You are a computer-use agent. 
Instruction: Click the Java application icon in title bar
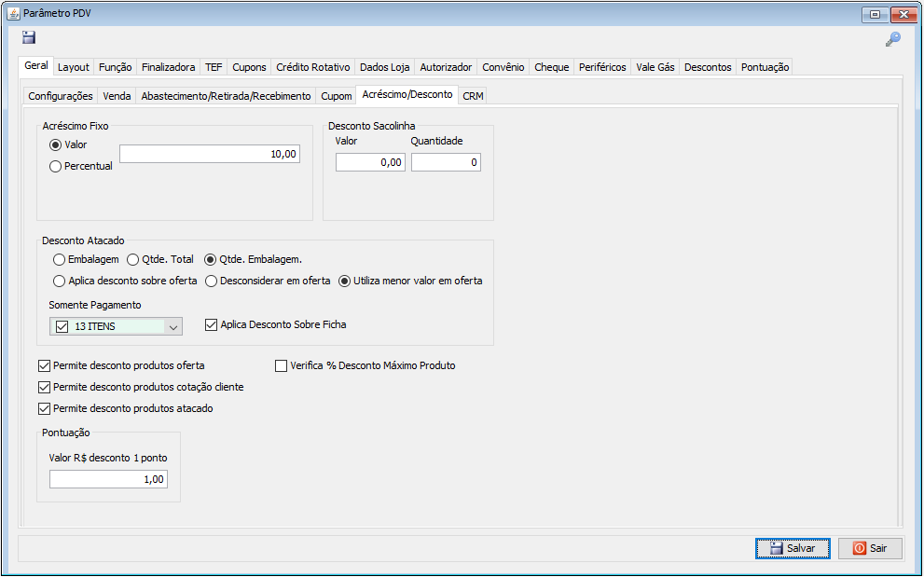coord(13,13)
